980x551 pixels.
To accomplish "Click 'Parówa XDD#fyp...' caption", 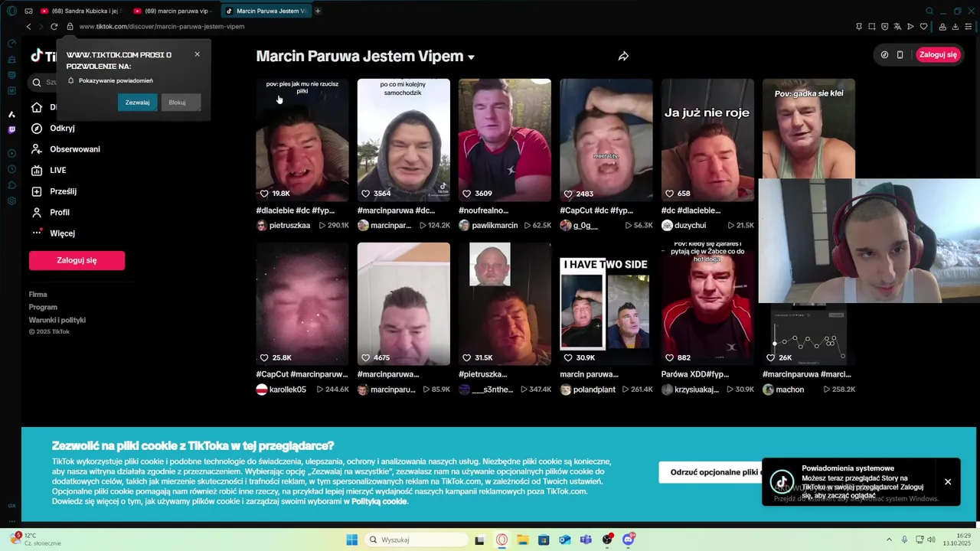I will [694, 374].
